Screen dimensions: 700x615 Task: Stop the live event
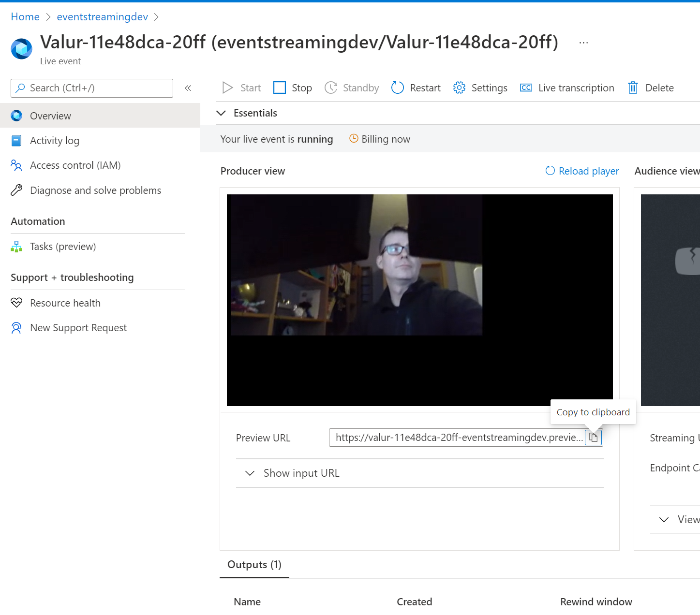point(292,88)
